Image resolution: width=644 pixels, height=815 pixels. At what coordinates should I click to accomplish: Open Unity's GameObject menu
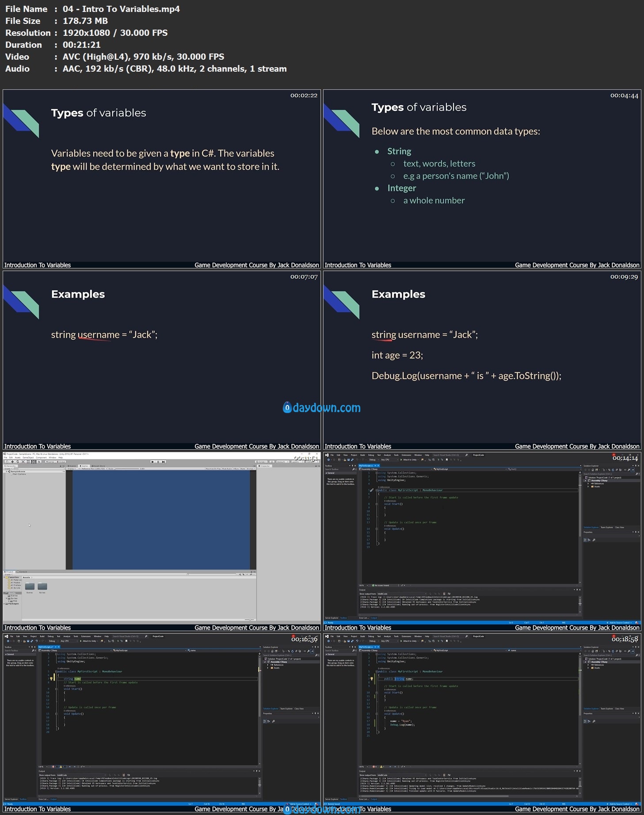point(28,457)
